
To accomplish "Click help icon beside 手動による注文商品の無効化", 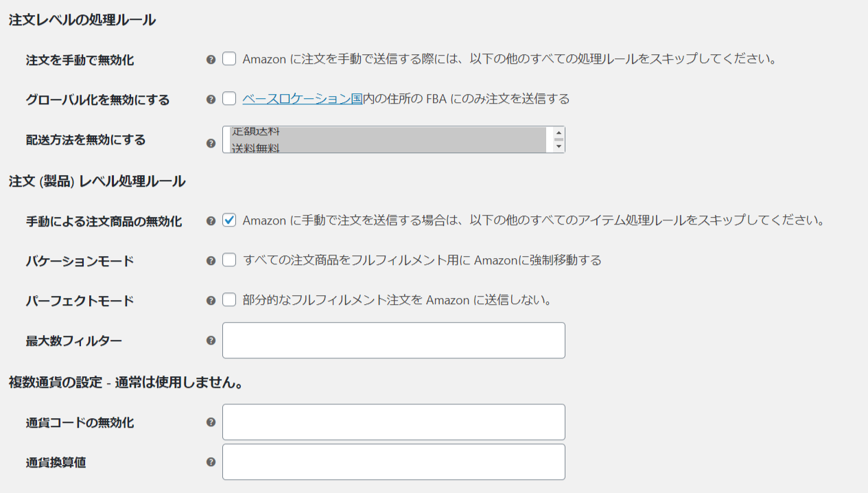I will coord(211,221).
